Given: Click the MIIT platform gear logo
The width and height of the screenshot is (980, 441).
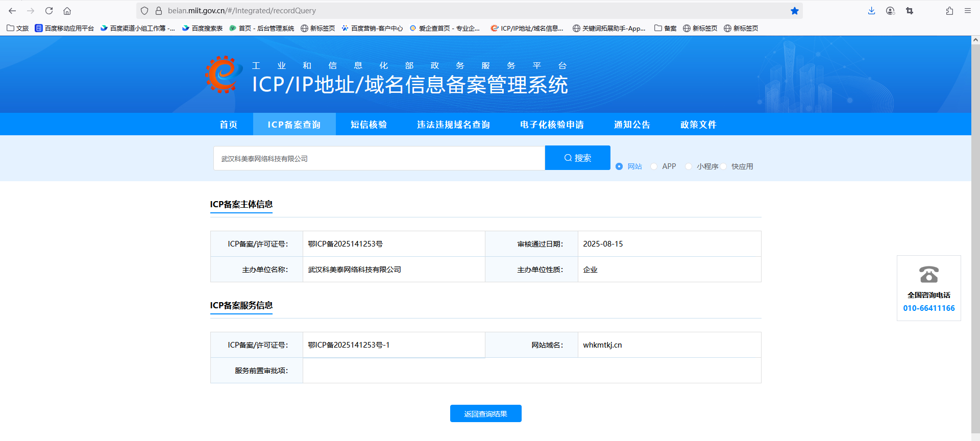Looking at the screenshot, I should pyautogui.click(x=223, y=75).
